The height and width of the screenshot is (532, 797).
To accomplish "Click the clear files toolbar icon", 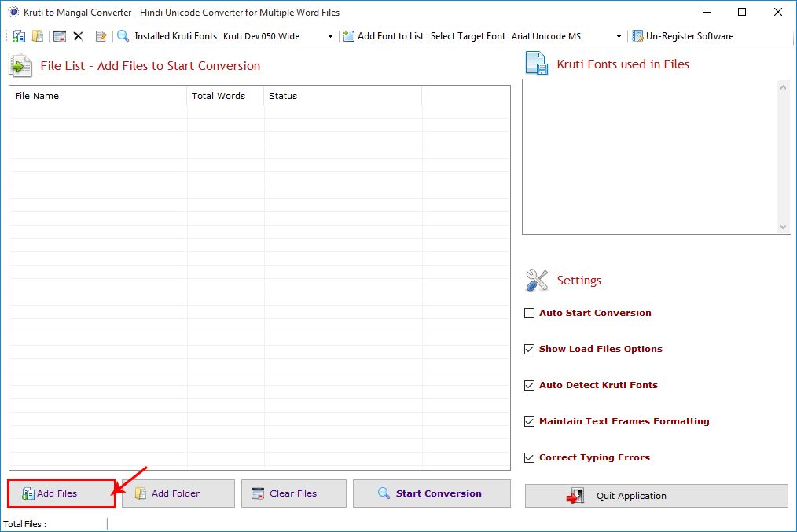I will (60, 36).
